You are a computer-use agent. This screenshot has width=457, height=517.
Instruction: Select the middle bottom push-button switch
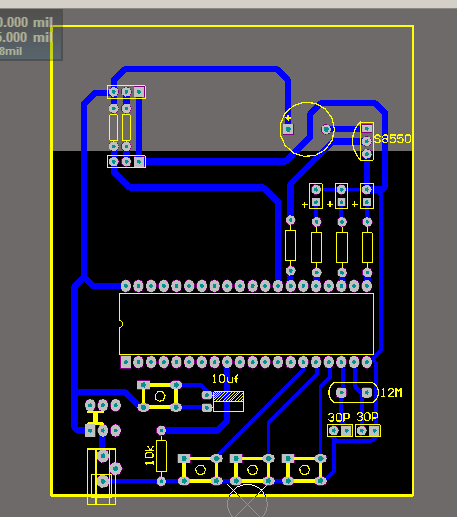pos(252,470)
